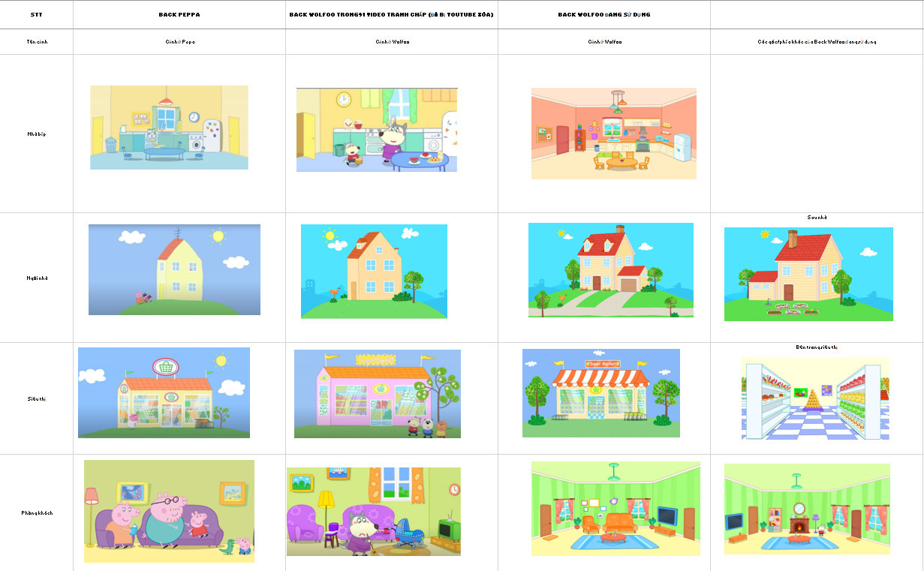Image resolution: width=924 pixels, height=571 pixels.
Task: Open the current Wolfoo house thumbnail
Action: [x=610, y=269]
